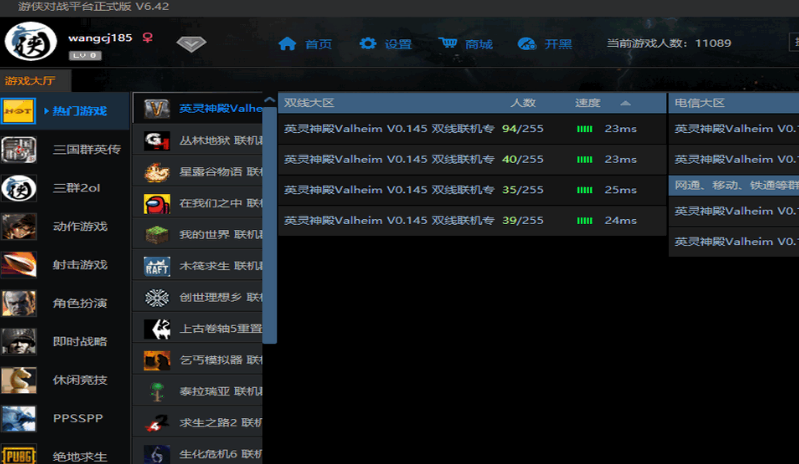Select the Valheim room with 35/255 players
This screenshot has width=799, height=464.
click(x=472, y=190)
